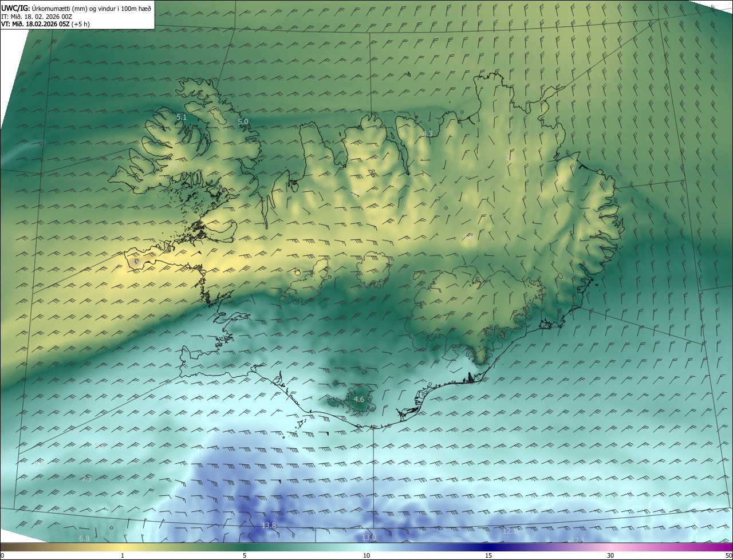Click the 5.0 value label on the map
The image size is (733, 560).
[x=243, y=121]
